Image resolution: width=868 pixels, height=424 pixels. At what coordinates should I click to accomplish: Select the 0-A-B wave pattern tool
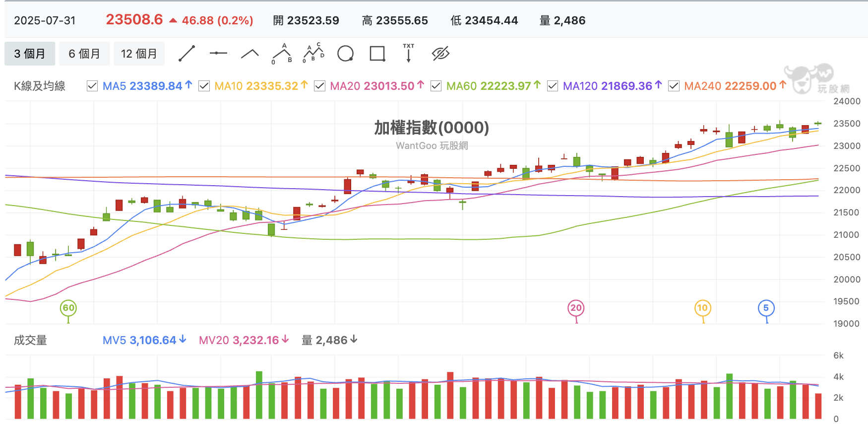point(282,54)
